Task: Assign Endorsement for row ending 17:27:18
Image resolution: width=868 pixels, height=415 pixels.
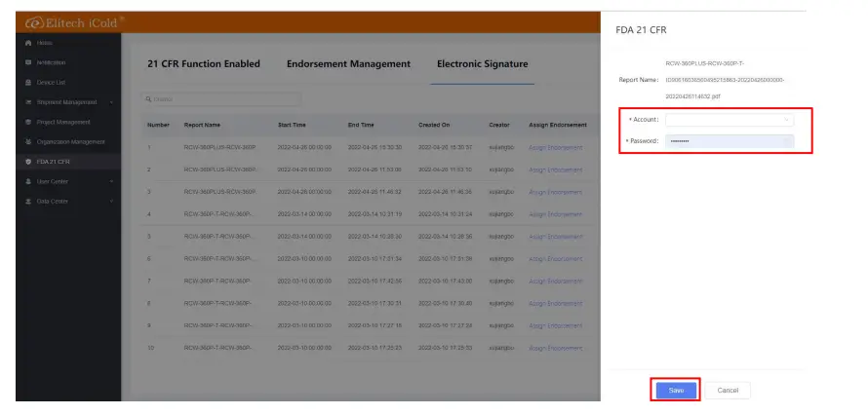Action: tap(555, 326)
